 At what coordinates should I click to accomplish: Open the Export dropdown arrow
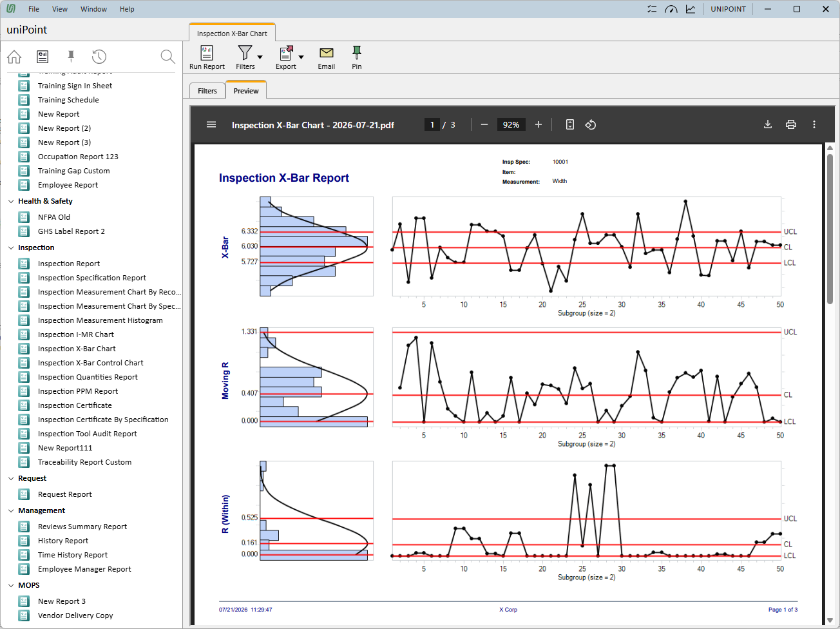[301, 57]
